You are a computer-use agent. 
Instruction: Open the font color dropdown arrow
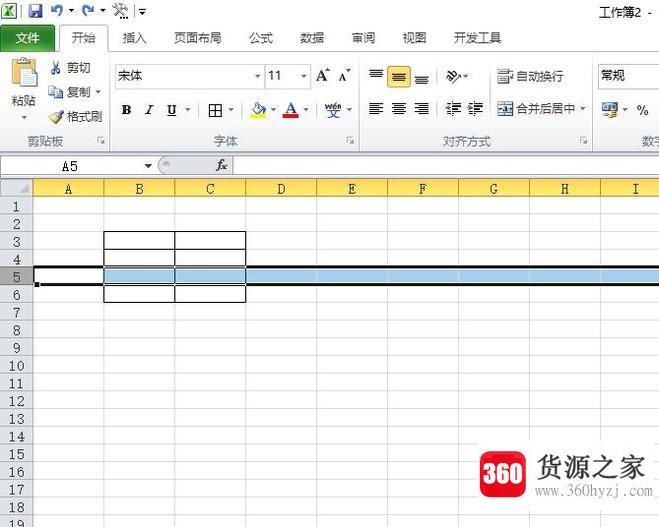(x=306, y=110)
